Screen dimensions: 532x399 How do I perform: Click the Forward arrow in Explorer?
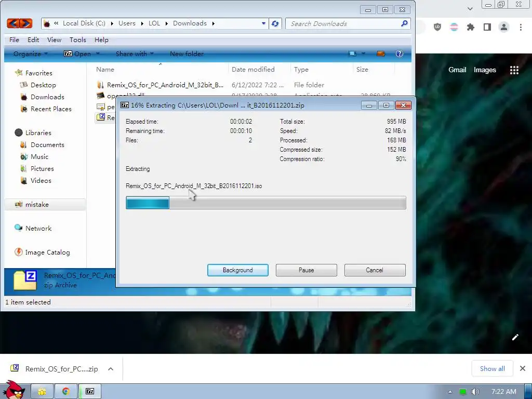(x=26, y=23)
